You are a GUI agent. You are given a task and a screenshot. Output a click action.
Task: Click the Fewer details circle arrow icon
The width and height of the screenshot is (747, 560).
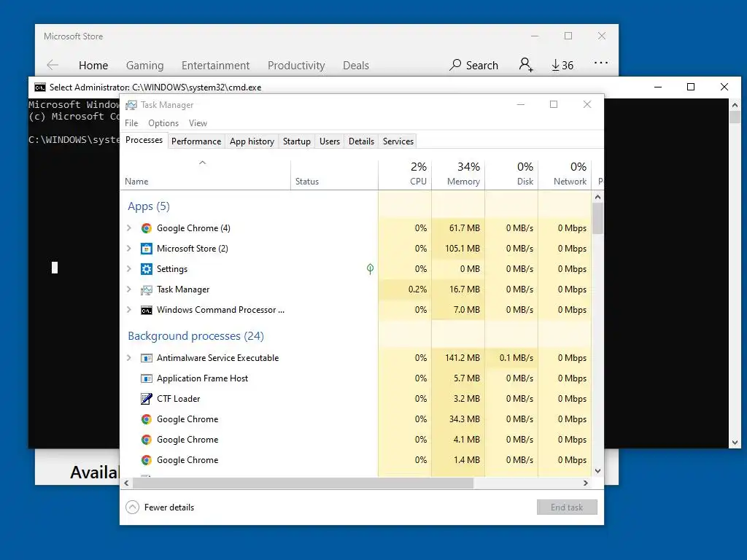[x=133, y=507]
